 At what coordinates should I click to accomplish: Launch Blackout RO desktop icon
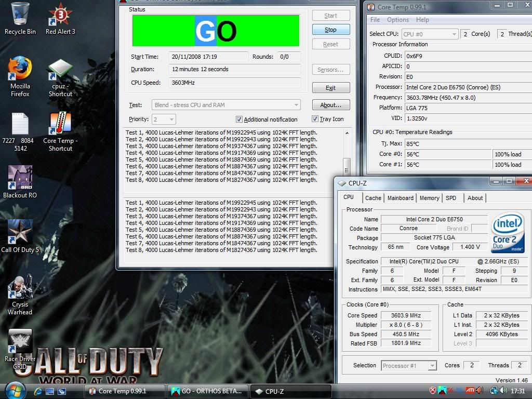(20, 178)
